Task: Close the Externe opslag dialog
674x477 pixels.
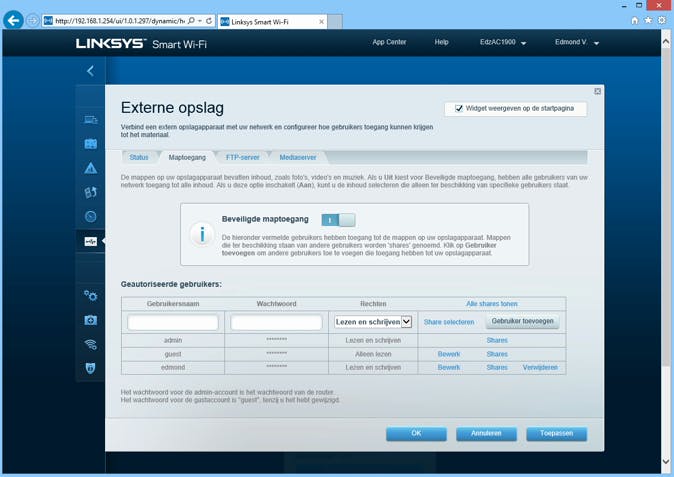Action: pos(597,92)
